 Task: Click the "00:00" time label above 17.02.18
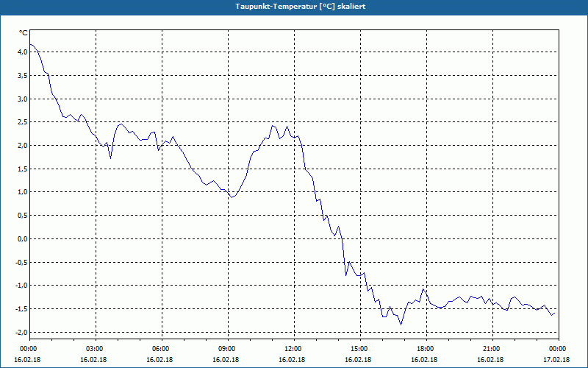[559, 349]
